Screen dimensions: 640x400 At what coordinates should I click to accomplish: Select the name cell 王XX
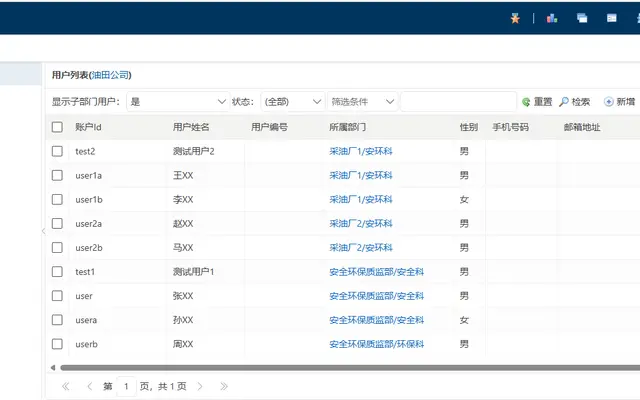click(183, 176)
